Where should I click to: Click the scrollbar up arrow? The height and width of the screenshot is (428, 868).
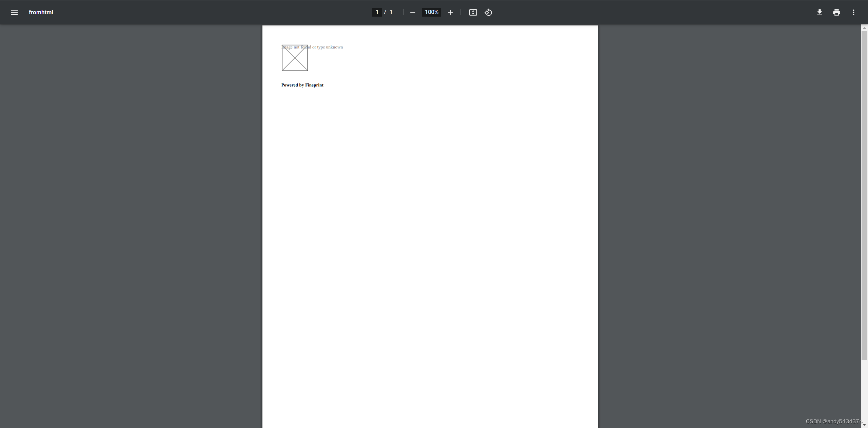point(864,28)
